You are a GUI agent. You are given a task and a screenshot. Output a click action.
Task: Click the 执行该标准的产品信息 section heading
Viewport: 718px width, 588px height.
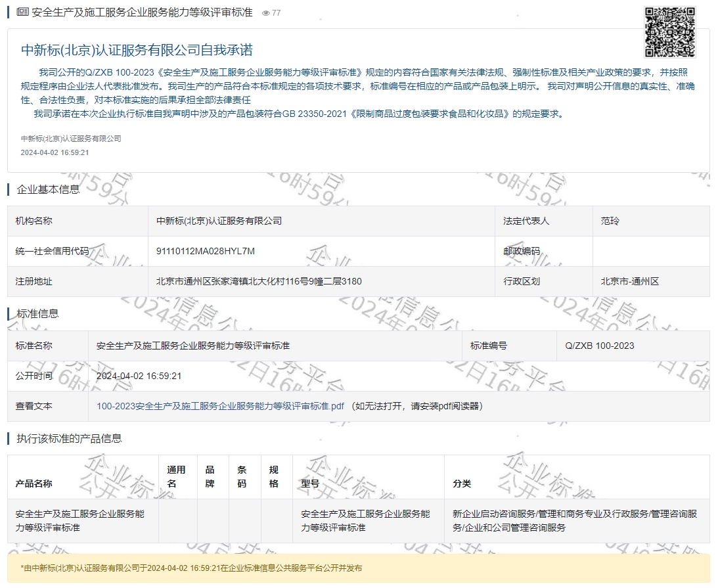(69, 439)
